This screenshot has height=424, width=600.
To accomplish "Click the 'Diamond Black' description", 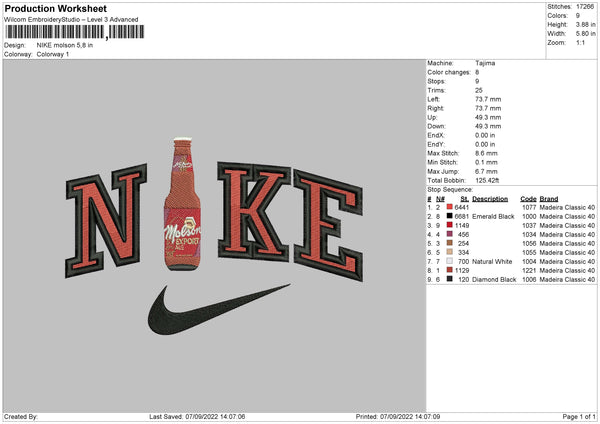I will [494, 280].
